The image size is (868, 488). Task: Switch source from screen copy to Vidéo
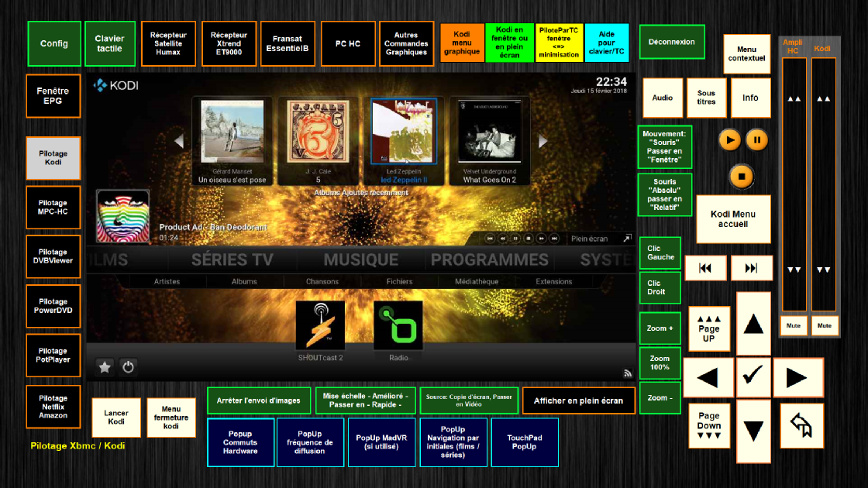click(x=469, y=400)
